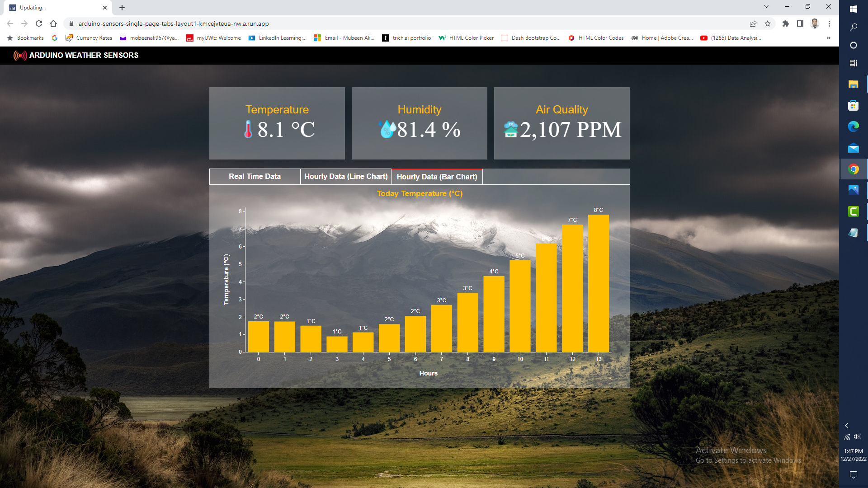The height and width of the screenshot is (488, 868).
Task: Toggle the Chrome side panel
Action: coord(800,23)
